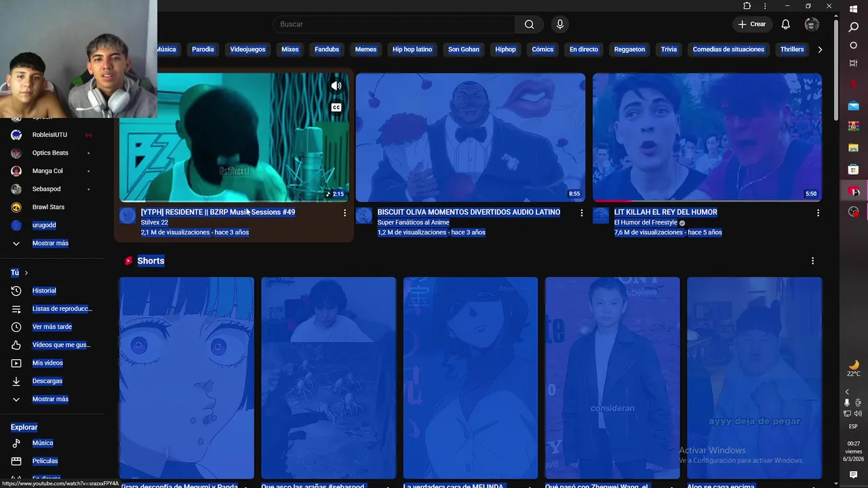
Task: Click the Listas de reproducción icon
Action: click(x=16, y=309)
